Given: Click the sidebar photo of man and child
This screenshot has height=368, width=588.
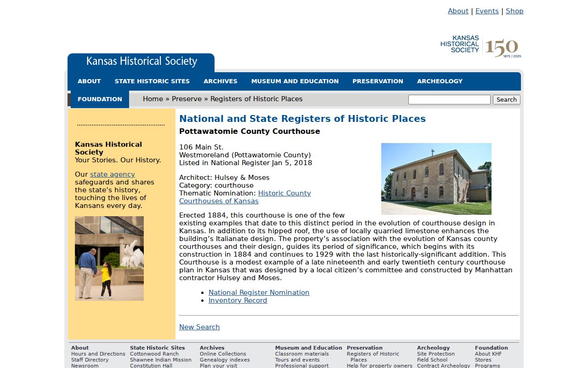Looking at the screenshot, I should pyautogui.click(x=109, y=259).
